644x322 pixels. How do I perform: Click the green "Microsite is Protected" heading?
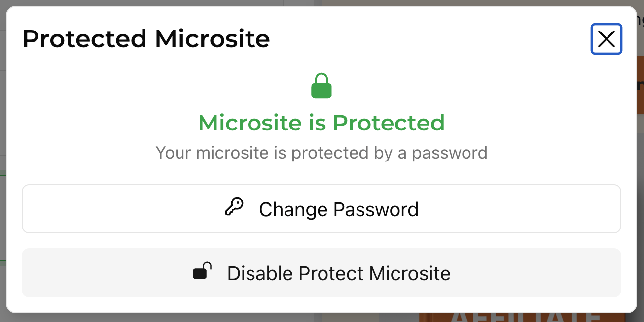pos(322,123)
